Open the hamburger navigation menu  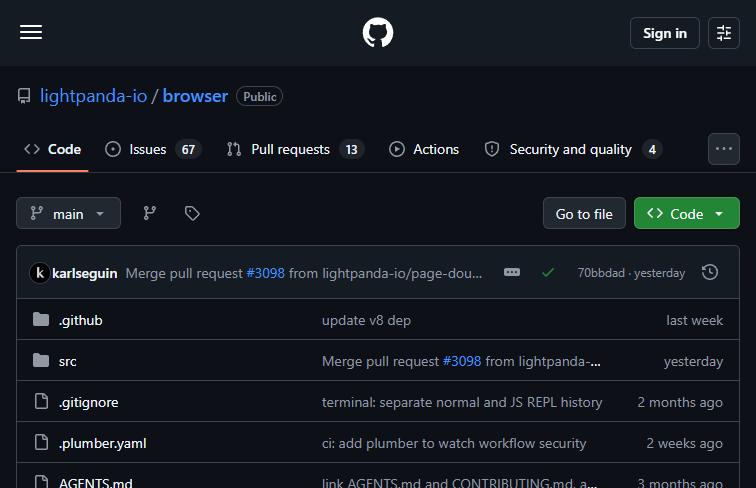(31, 32)
